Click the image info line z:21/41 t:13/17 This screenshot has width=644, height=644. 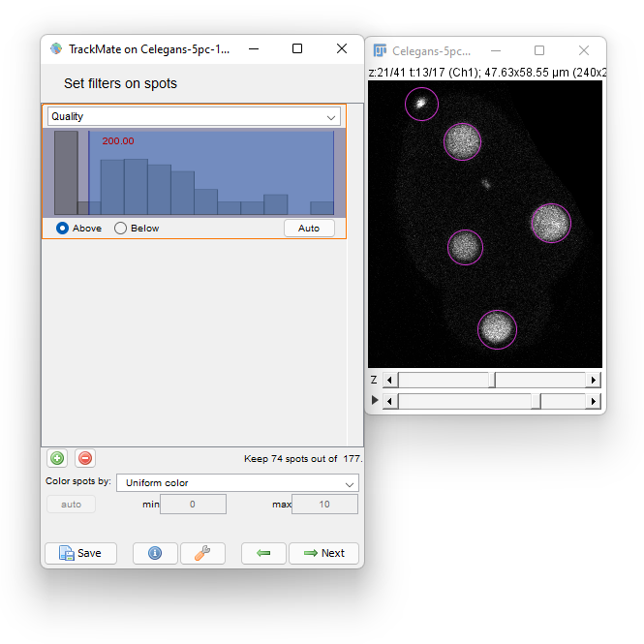pos(487,73)
